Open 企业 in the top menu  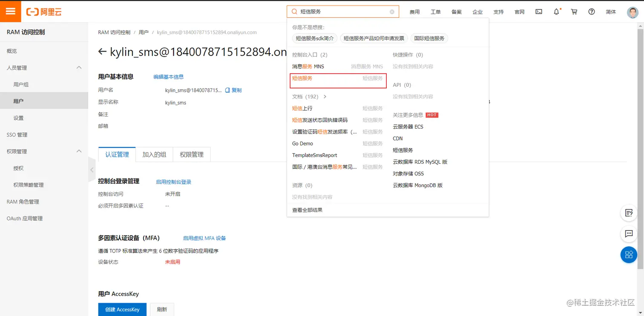click(x=477, y=12)
